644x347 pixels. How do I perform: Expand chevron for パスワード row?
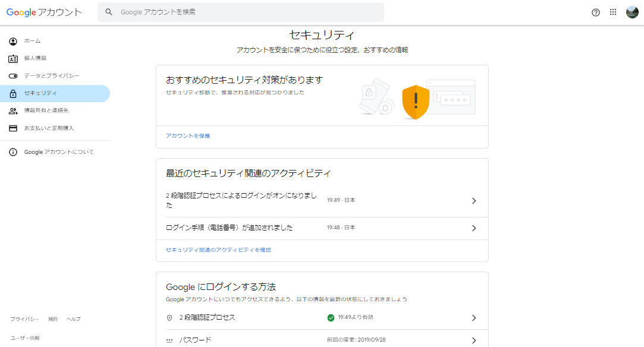(474, 340)
